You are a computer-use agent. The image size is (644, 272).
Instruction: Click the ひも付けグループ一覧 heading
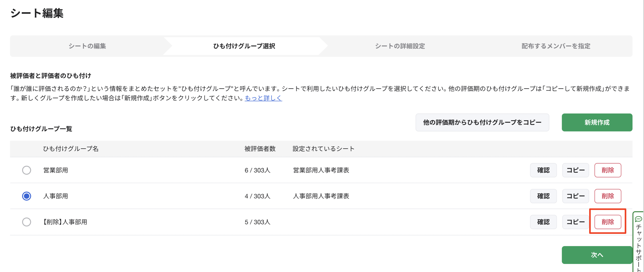pyautogui.click(x=41, y=129)
